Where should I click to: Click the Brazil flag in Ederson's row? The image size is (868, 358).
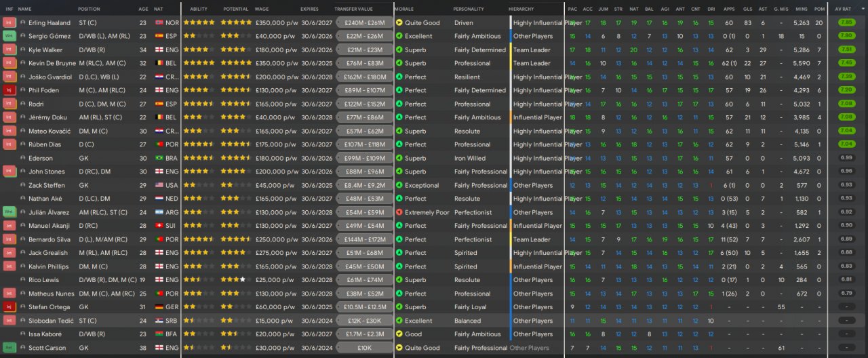(x=159, y=158)
